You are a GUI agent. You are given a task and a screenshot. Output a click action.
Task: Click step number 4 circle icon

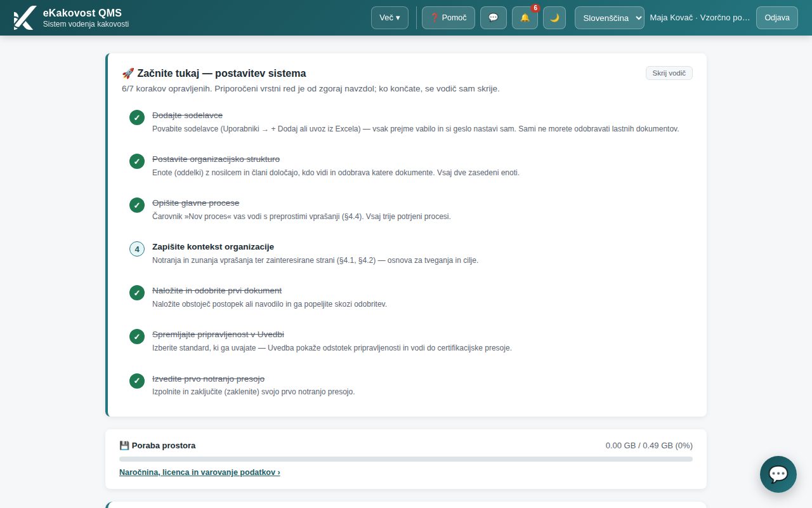pyautogui.click(x=137, y=249)
